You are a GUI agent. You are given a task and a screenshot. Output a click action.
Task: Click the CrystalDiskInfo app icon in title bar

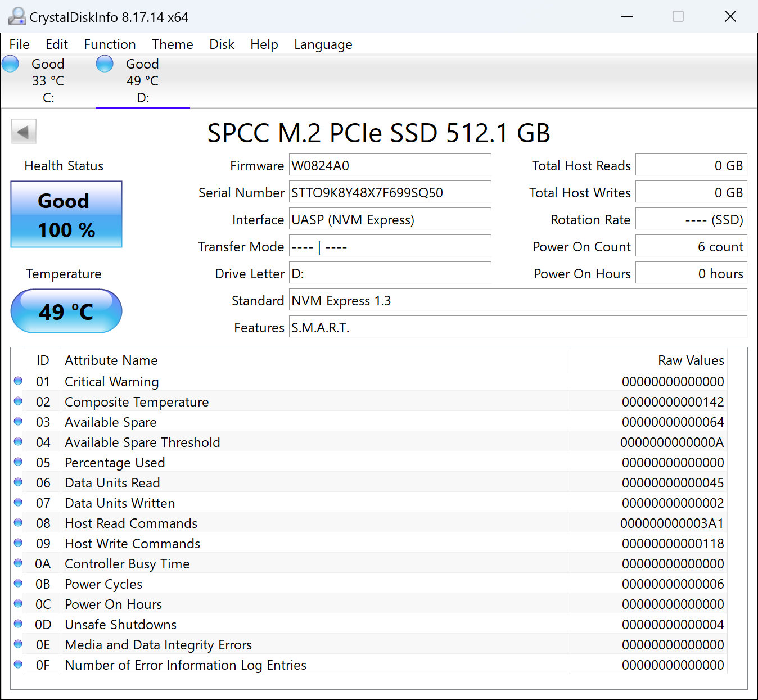17,17
